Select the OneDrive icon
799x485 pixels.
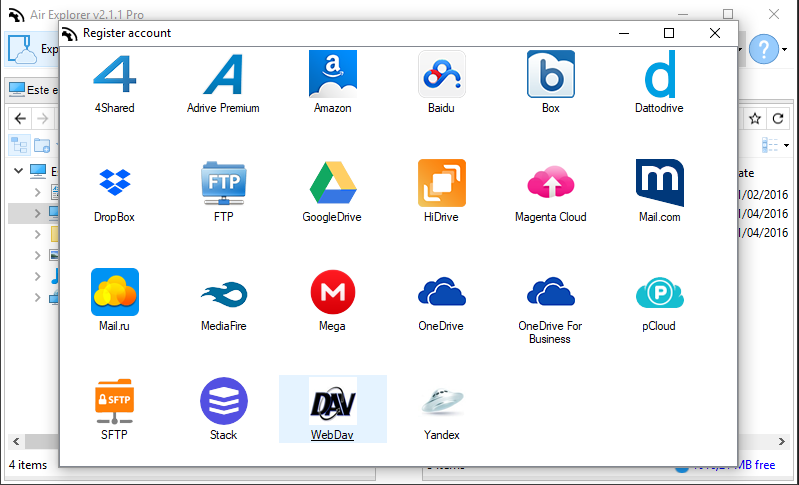coord(442,291)
